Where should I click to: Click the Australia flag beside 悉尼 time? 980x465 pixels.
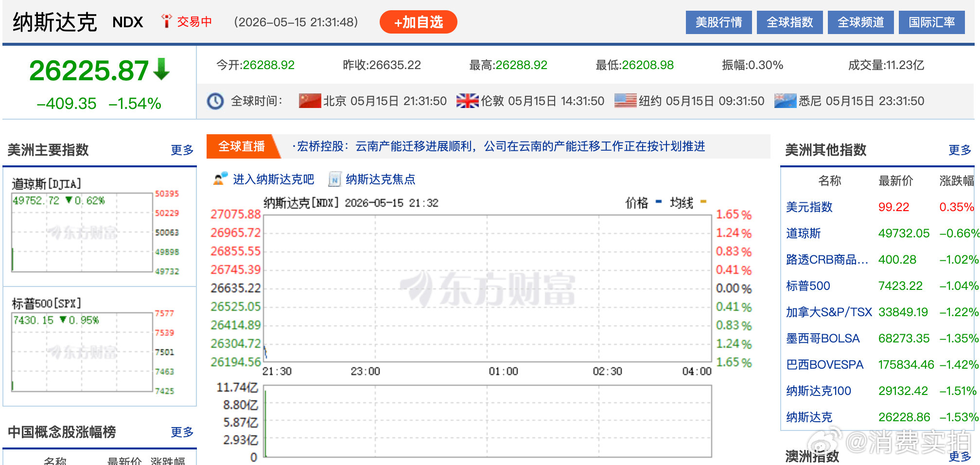(786, 101)
